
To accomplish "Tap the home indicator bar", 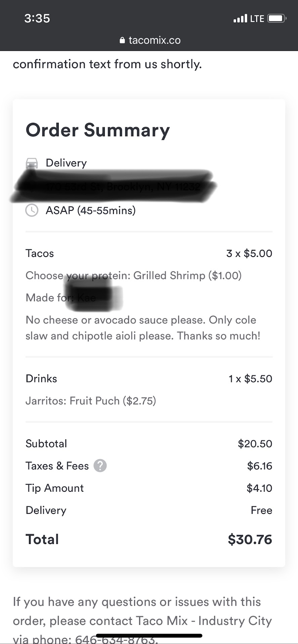I will click(x=149, y=636).
